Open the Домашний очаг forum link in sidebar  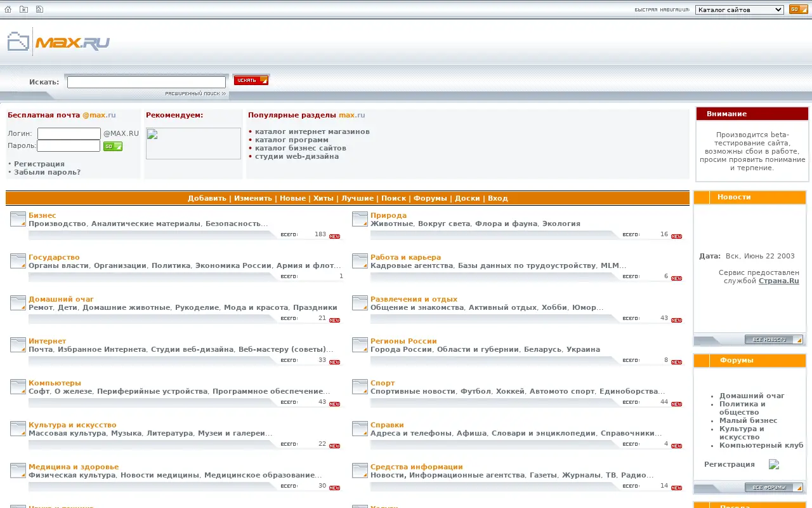[x=752, y=396]
